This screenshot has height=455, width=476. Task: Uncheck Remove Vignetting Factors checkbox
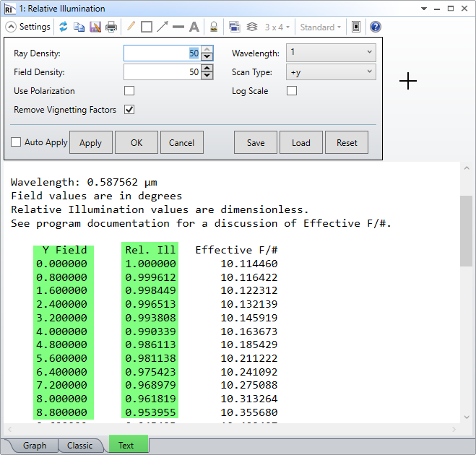point(129,110)
